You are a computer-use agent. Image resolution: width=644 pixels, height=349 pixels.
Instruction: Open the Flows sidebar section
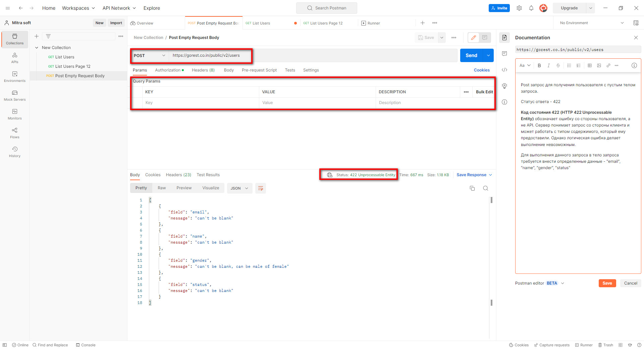[x=15, y=133]
